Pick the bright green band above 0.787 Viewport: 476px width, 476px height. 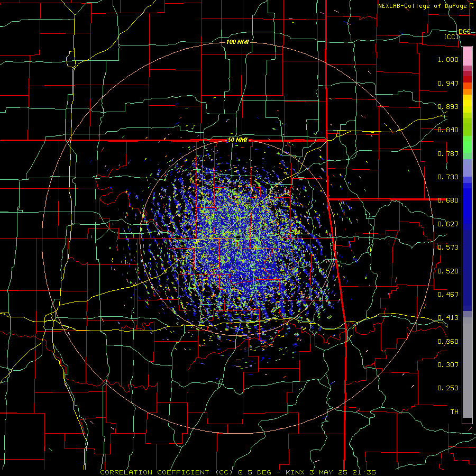tap(467, 144)
